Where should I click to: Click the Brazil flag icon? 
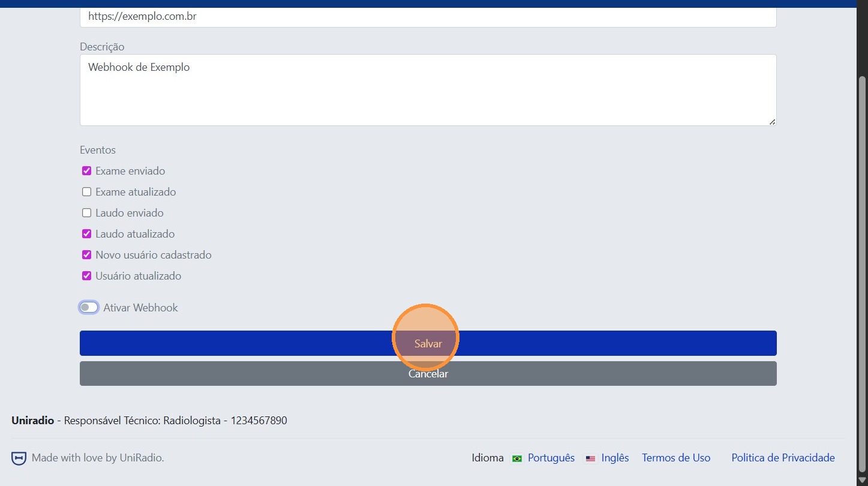tap(516, 458)
